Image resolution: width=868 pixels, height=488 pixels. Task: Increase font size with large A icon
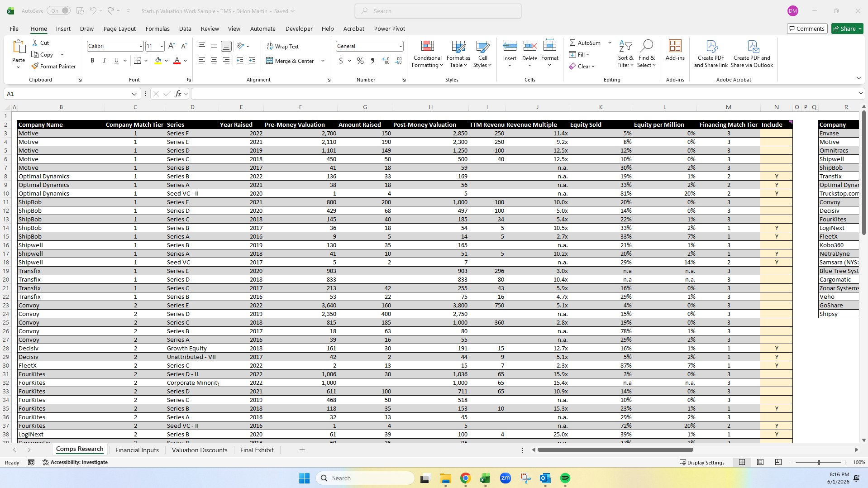point(172,46)
